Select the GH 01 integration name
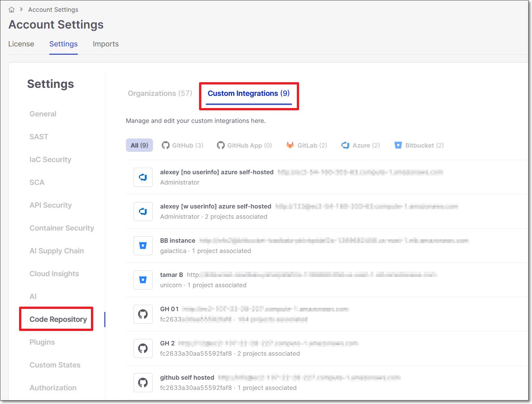This screenshot has height=404, width=532. point(169,309)
